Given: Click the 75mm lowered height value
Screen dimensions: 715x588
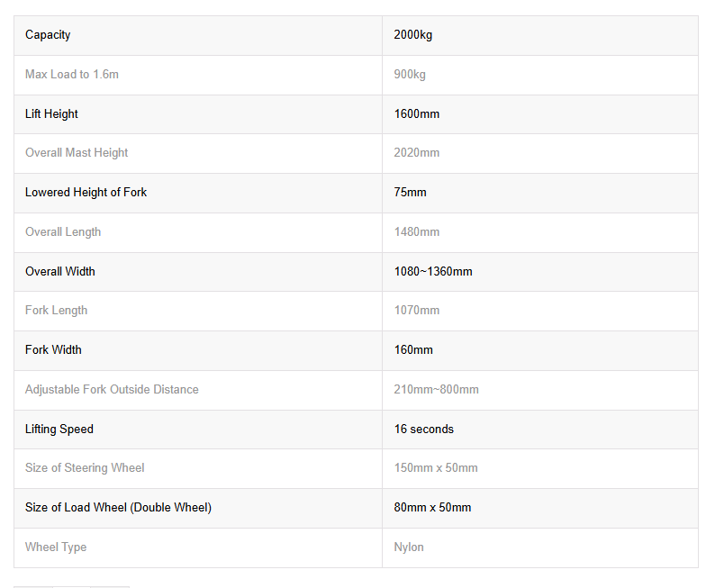Looking at the screenshot, I should click(411, 193).
